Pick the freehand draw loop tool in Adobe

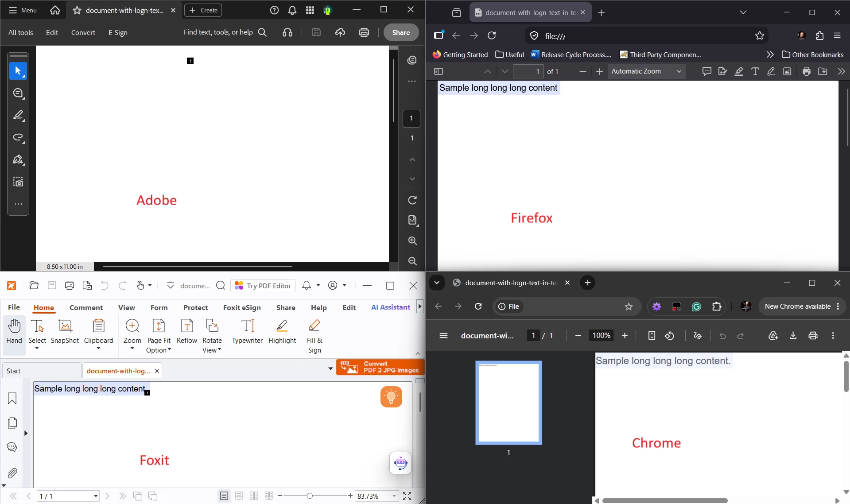pos(18,137)
